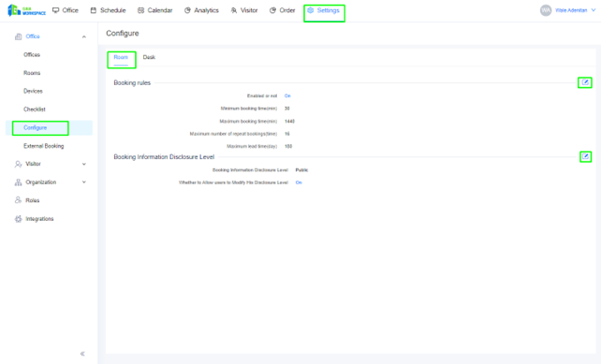Select Offices in the sidebar

pyautogui.click(x=32, y=55)
